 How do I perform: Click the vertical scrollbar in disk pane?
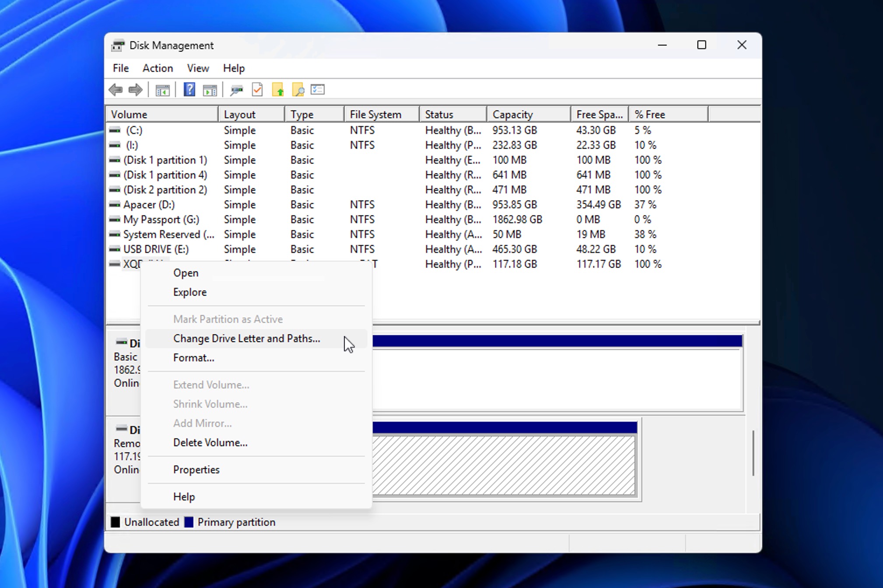pyautogui.click(x=753, y=453)
